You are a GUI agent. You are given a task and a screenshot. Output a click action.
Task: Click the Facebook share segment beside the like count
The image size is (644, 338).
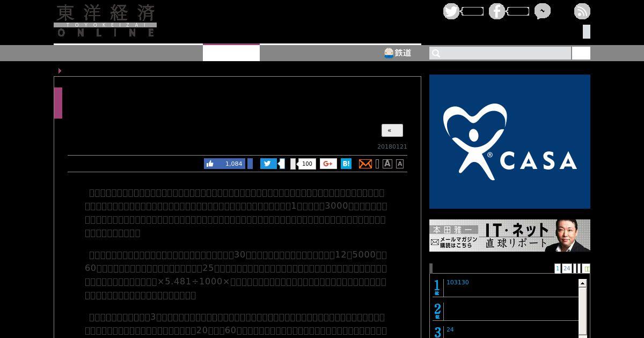pyautogui.click(x=250, y=164)
